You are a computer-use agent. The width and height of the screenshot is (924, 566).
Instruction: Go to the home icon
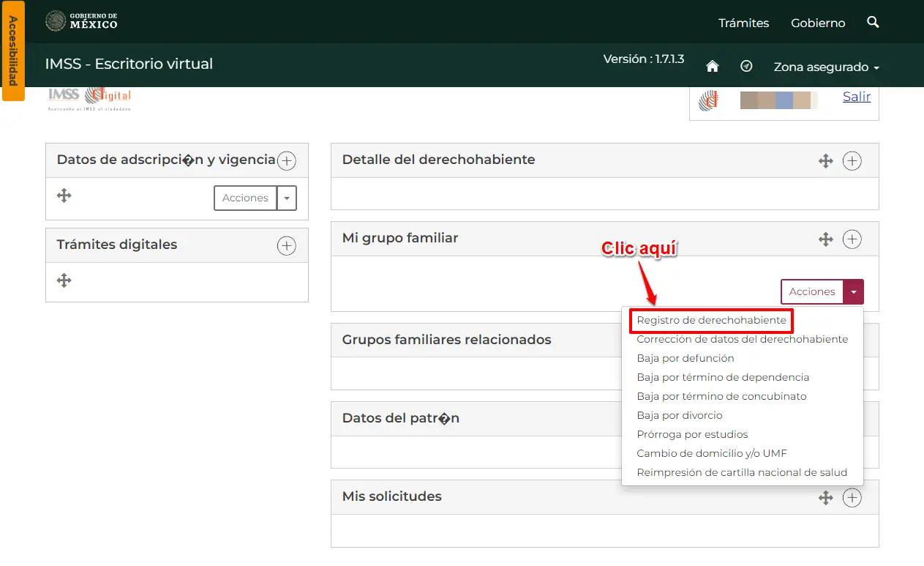coord(712,67)
